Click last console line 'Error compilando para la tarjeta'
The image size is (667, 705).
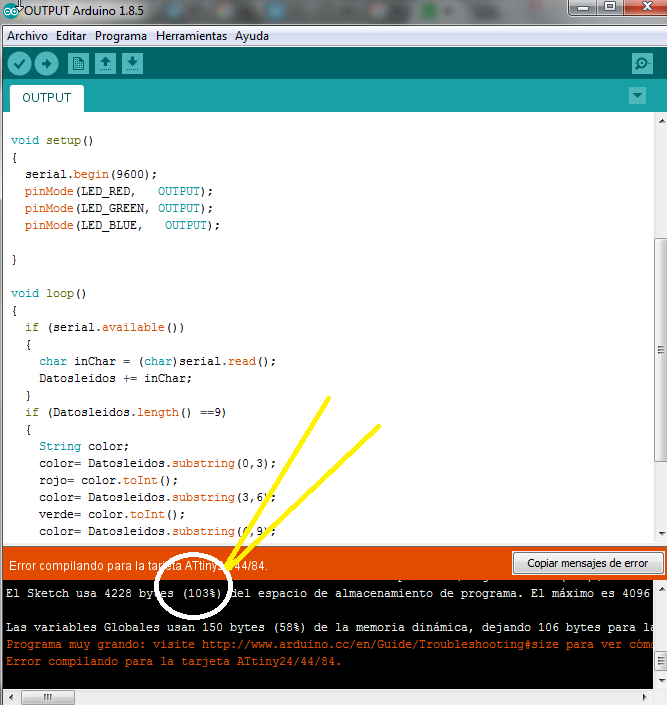pyautogui.click(x=174, y=661)
